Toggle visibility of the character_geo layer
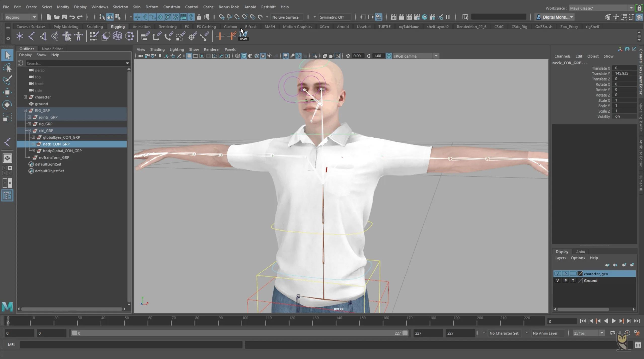Viewport: 644px width, 359px height. point(558,274)
